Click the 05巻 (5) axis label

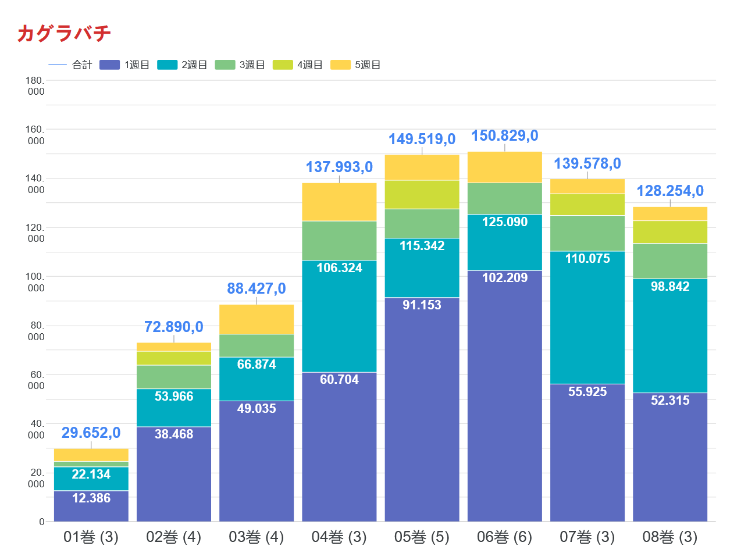pyautogui.click(x=422, y=537)
